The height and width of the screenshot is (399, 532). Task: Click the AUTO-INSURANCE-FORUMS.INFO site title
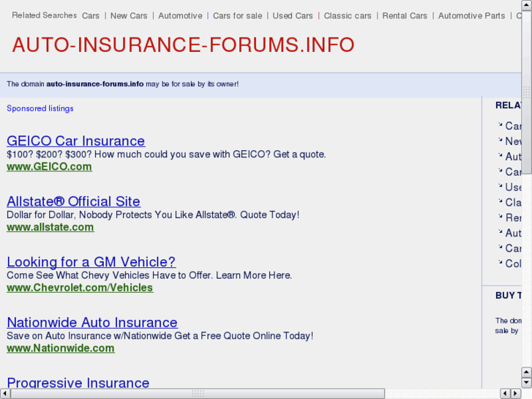point(183,45)
